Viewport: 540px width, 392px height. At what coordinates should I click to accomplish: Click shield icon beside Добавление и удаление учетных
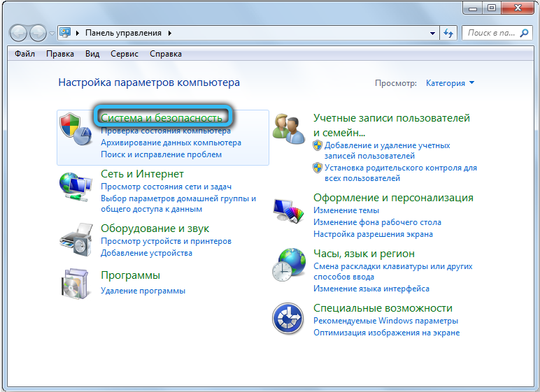click(x=317, y=145)
